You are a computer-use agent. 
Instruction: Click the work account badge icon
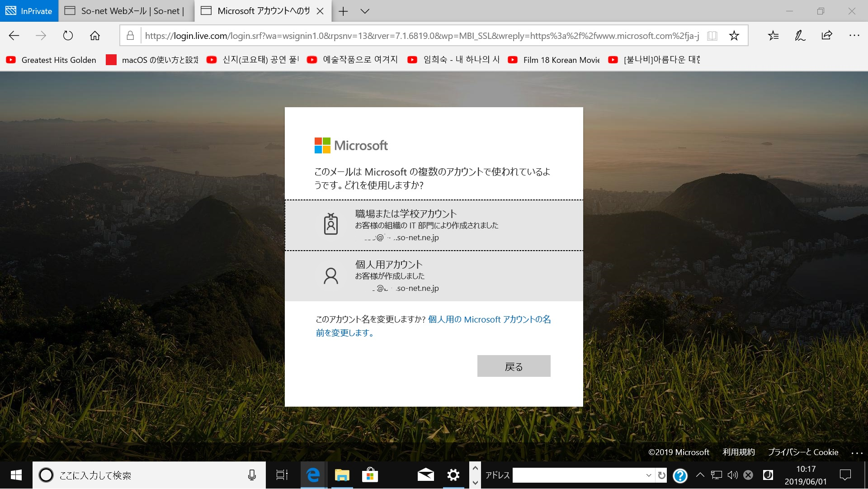331,223
